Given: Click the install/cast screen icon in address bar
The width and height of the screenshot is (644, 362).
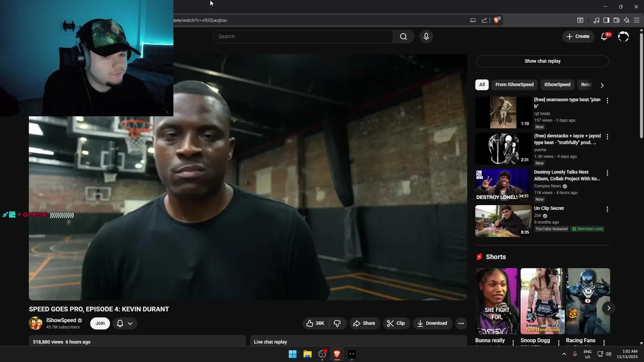Looking at the screenshot, I should (473, 20).
